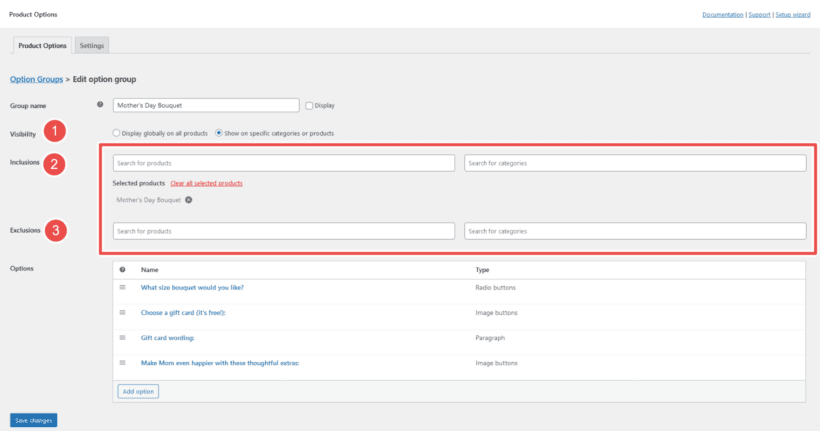820x431 pixels.
Task: Click the Add option button
Action: (x=138, y=391)
